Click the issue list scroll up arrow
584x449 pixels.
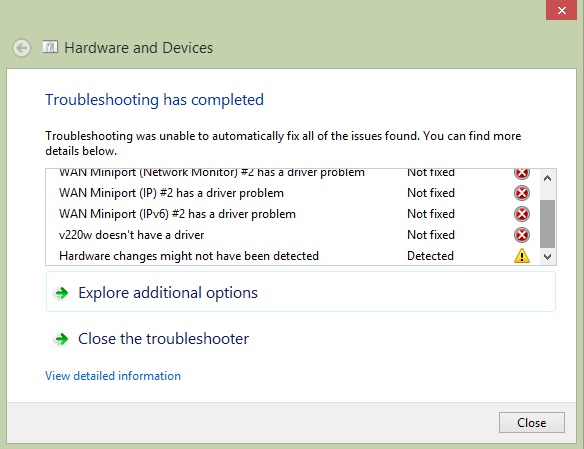coord(547,178)
